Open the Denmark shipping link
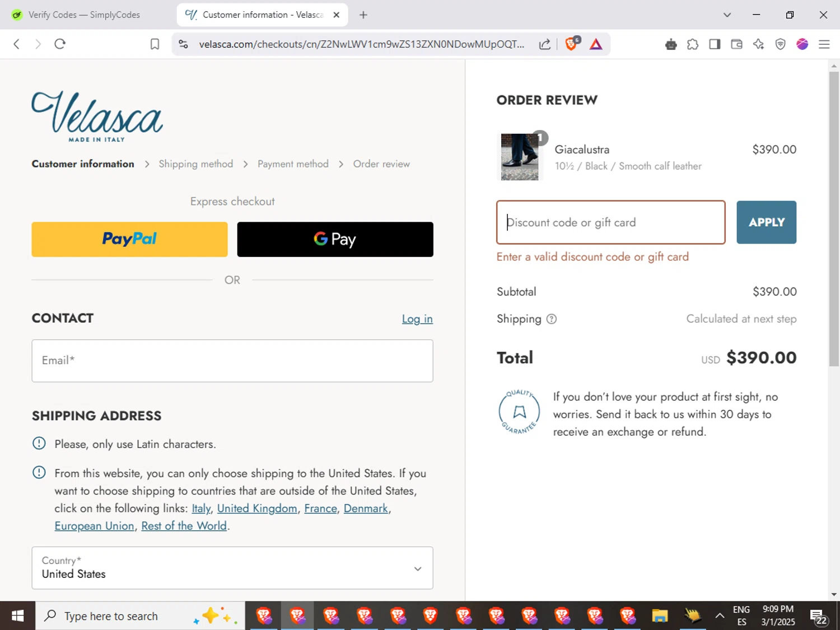Screen dimensions: 840x630 tap(366, 508)
